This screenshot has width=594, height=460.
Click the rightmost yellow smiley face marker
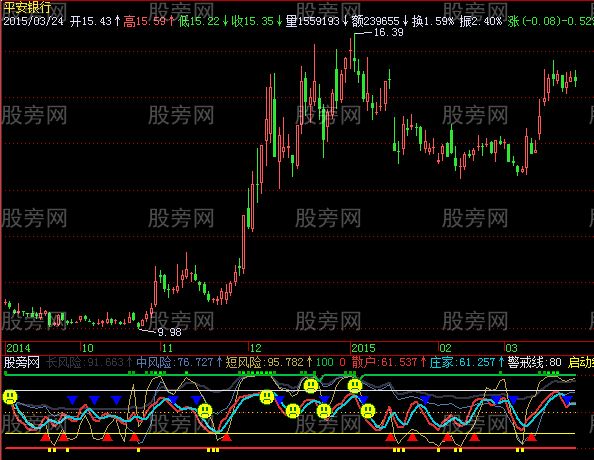(x=368, y=410)
